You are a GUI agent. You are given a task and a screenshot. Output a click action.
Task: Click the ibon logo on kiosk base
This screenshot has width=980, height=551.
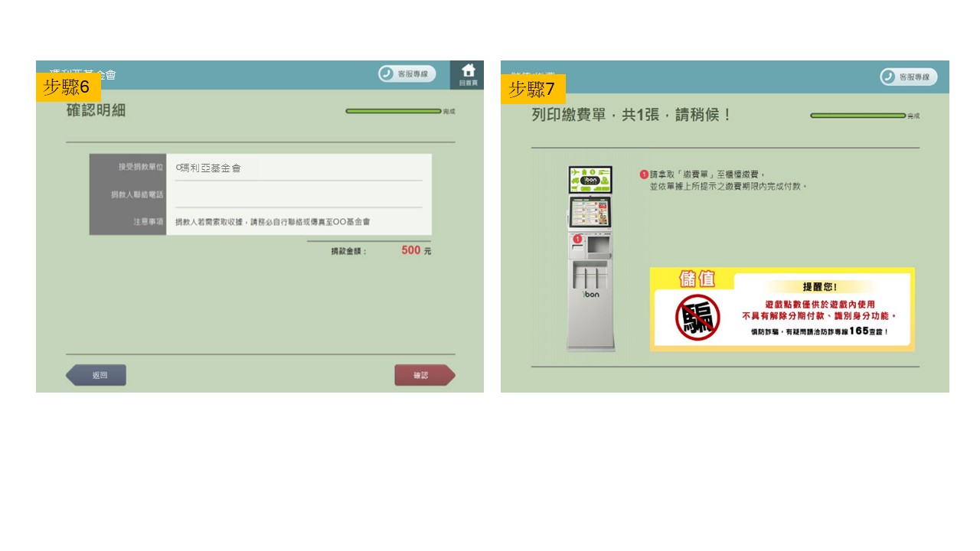(x=590, y=294)
